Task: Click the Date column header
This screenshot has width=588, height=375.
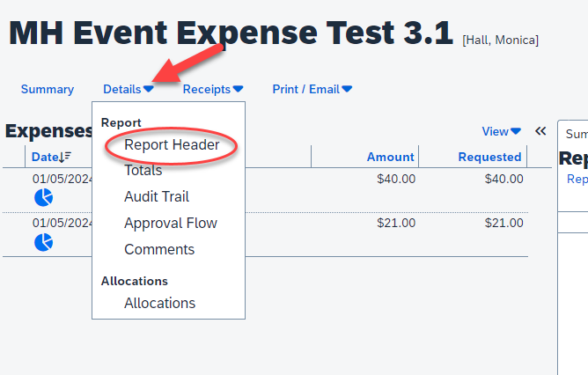Action: (x=45, y=157)
